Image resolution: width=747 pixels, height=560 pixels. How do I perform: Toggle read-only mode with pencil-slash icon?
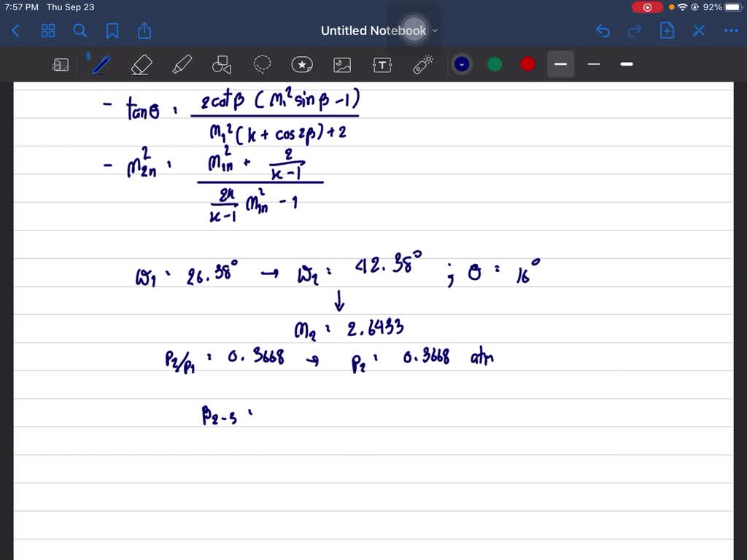[699, 31]
